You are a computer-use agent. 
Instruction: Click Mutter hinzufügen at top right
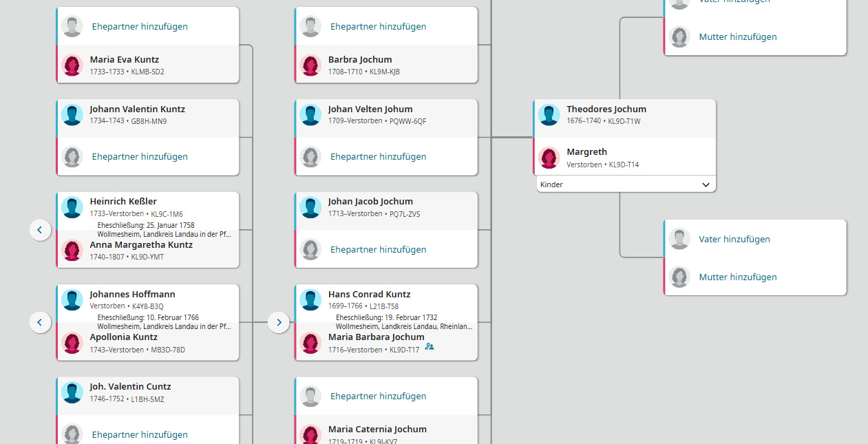click(738, 36)
